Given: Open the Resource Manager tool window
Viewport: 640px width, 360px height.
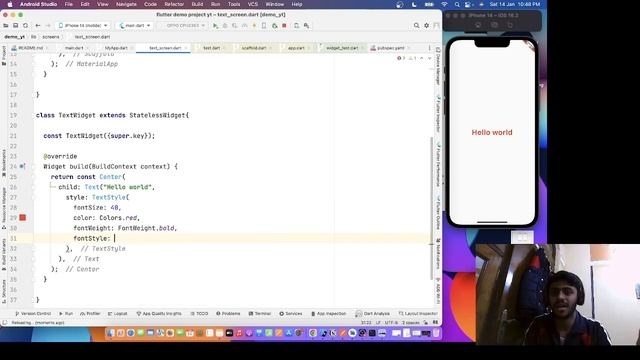Looking at the screenshot, I should (x=4, y=207).
